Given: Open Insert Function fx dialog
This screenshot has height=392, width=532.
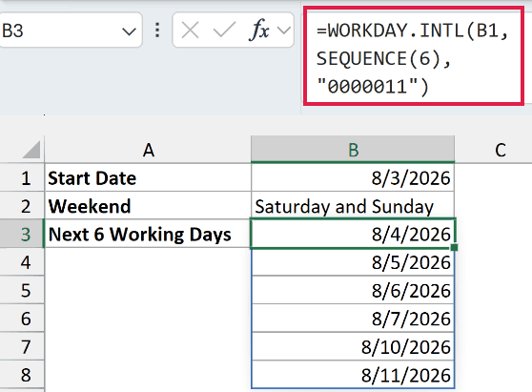Looking at the screenshot, I should click(x=259, y=30).
